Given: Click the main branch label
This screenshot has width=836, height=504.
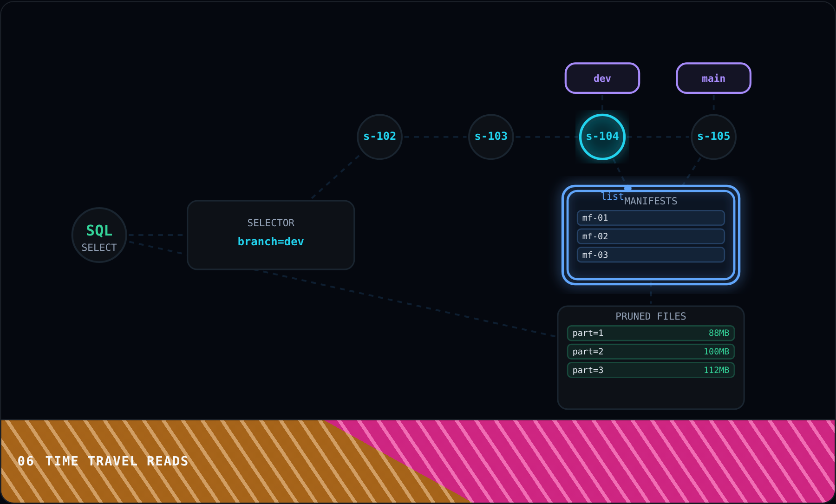Looking at the screenshot, I should coord(713,78).
